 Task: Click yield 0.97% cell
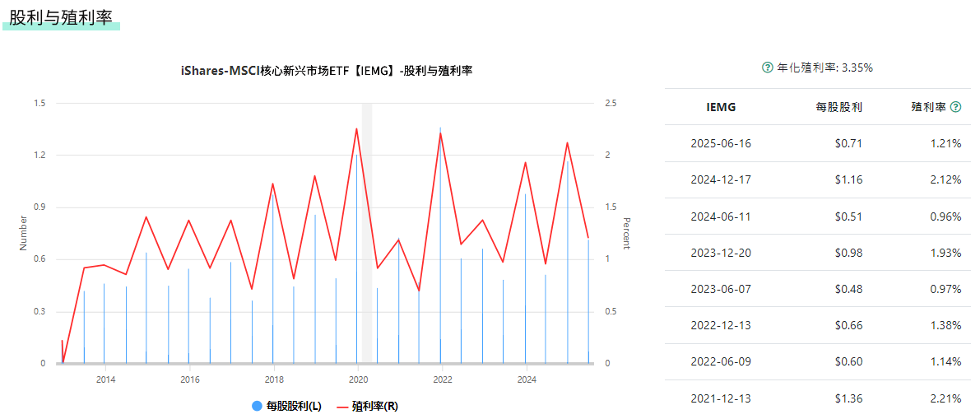[945, 289]
